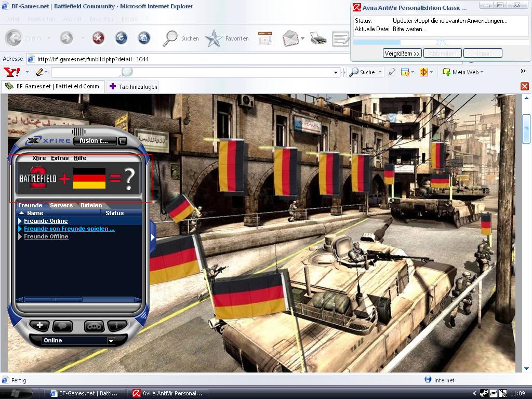Open the Suche button dropdown arrow
The image size is (532, 399).
380,72
